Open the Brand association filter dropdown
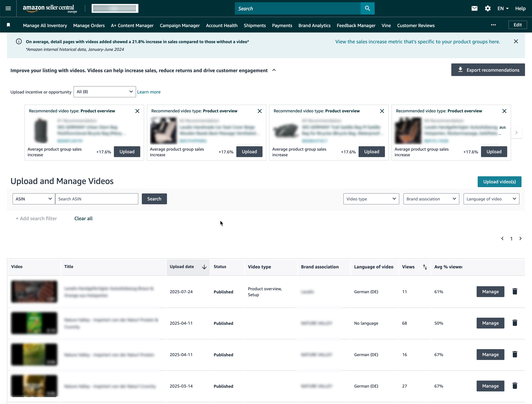 click(x=431, y=199)
